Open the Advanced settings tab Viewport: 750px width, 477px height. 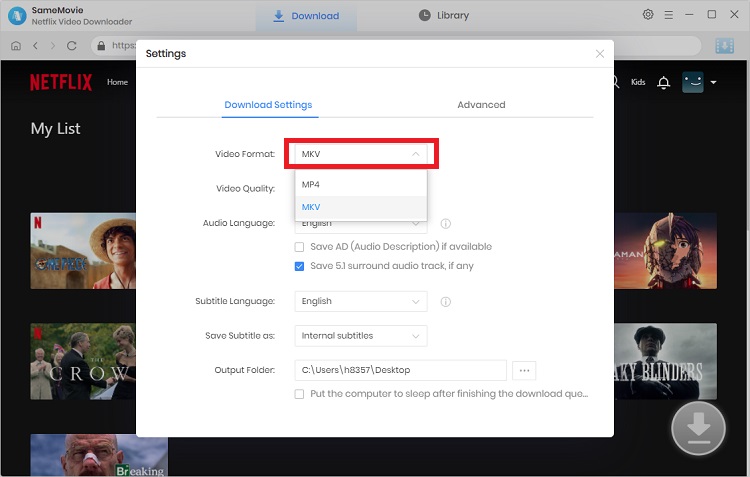click(x=481, y=105)
